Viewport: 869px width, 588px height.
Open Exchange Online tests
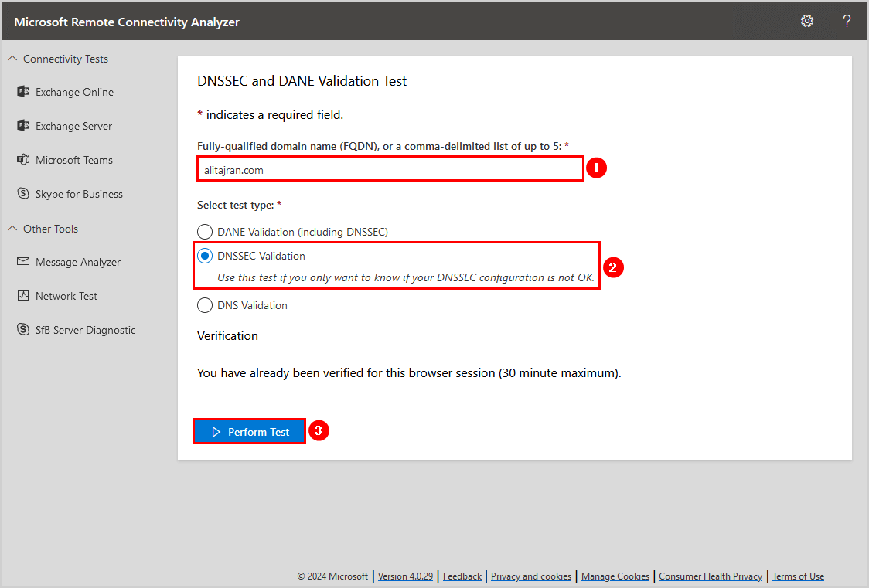pyautogui.click(x=74, y=92)
